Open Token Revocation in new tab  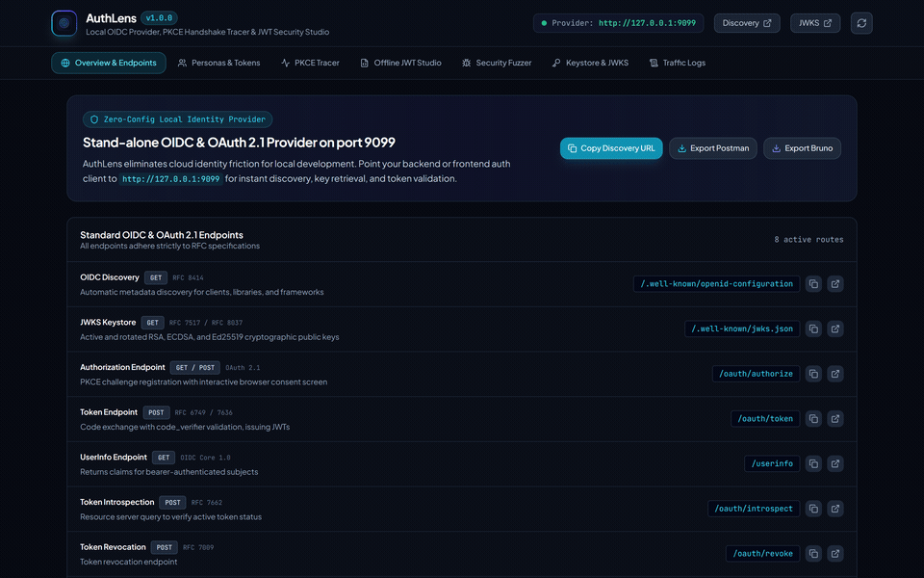coord(835,554)
